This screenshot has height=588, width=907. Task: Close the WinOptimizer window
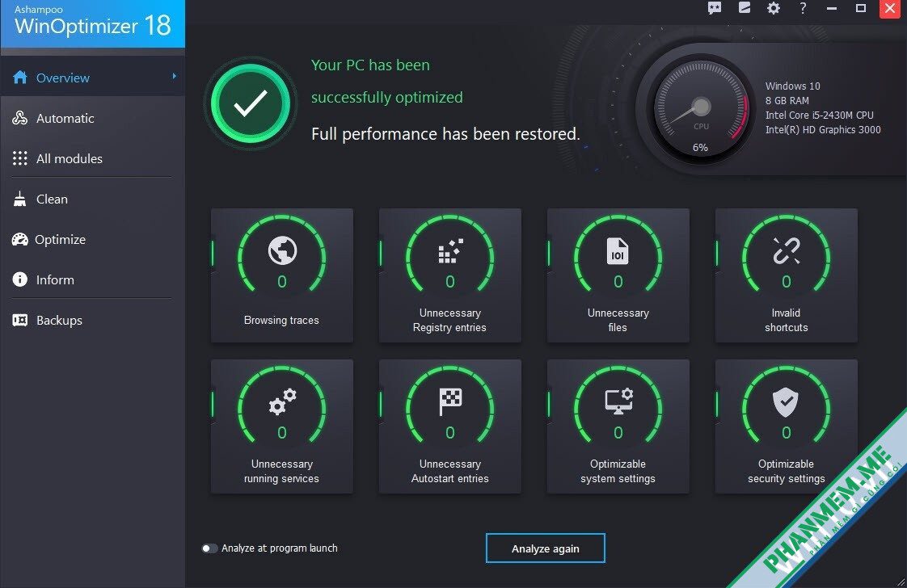coord(890,9)
